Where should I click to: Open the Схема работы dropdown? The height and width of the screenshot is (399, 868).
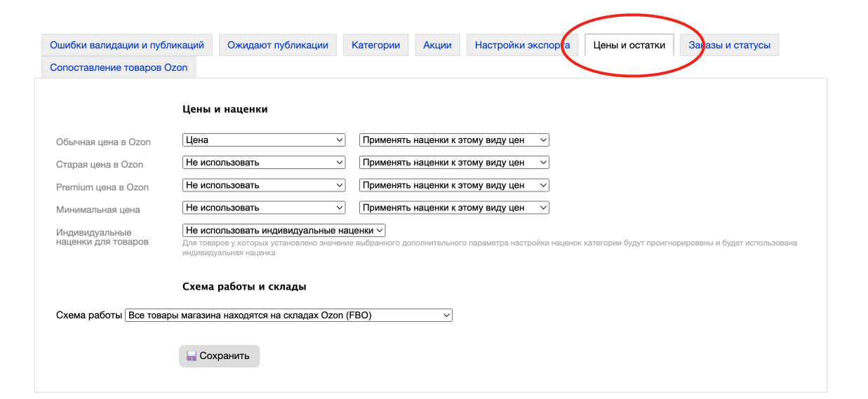tap(288, 316)
